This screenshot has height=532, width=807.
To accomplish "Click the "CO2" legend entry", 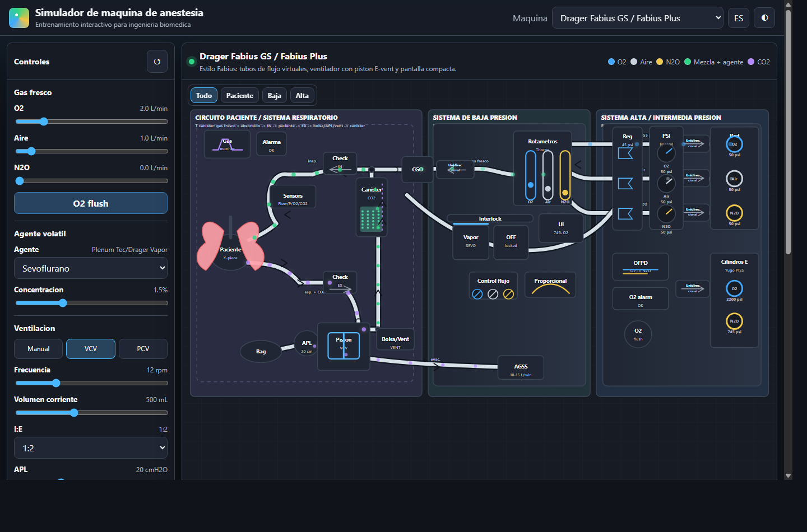I will coord(759,62).
